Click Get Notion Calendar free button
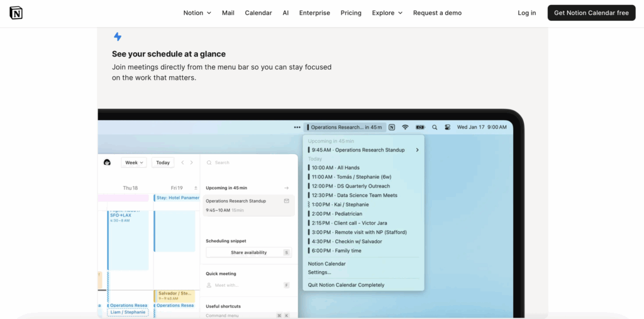The width and height of the screenshot is (644, 319). [591, 13]
